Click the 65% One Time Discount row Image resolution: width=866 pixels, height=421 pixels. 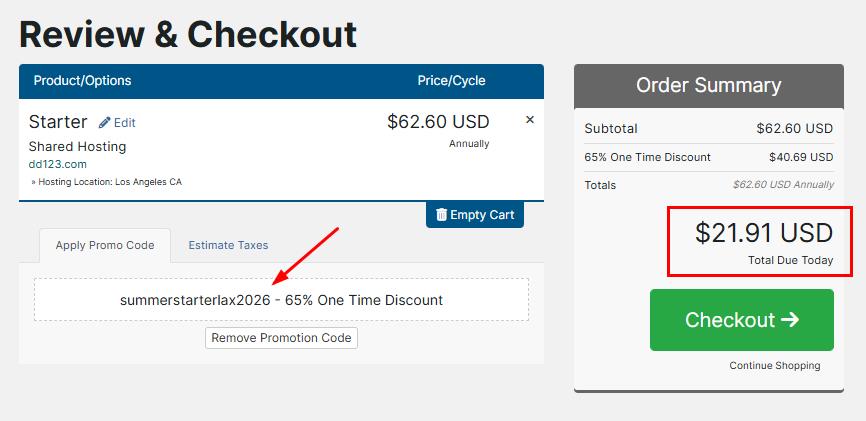709,157
